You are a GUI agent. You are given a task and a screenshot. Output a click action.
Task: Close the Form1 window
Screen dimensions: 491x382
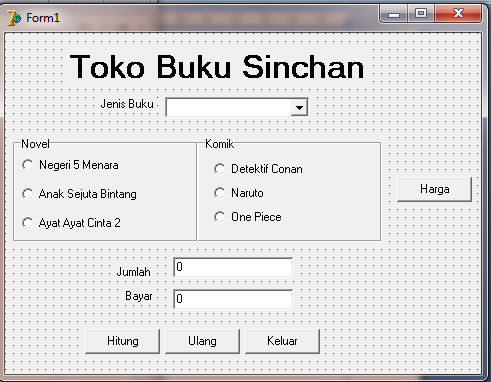pyautogui.click(x=458, y=14)
